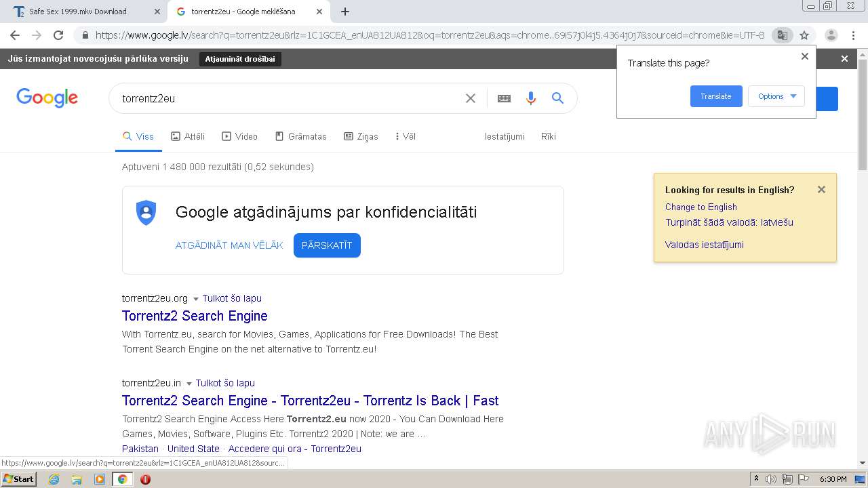868x488 pixels.
Task: Open Valodas iestatījumi language settings
Action: pos(704,245)
